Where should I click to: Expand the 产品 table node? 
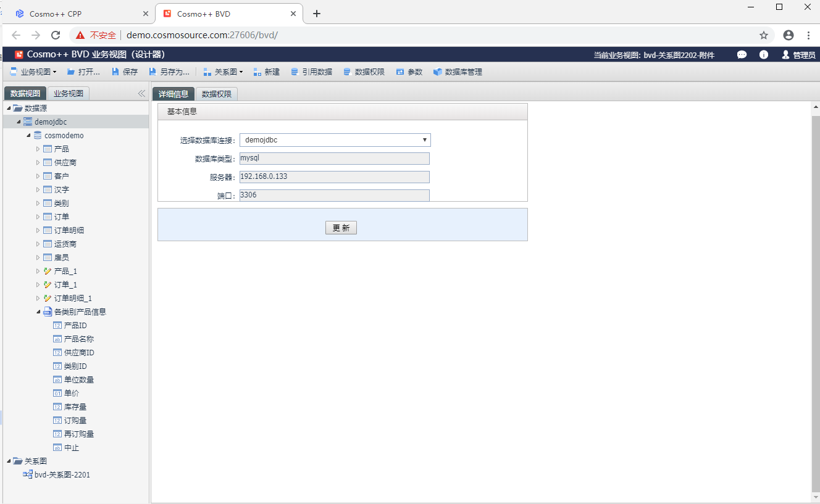(x=38, y=149)
